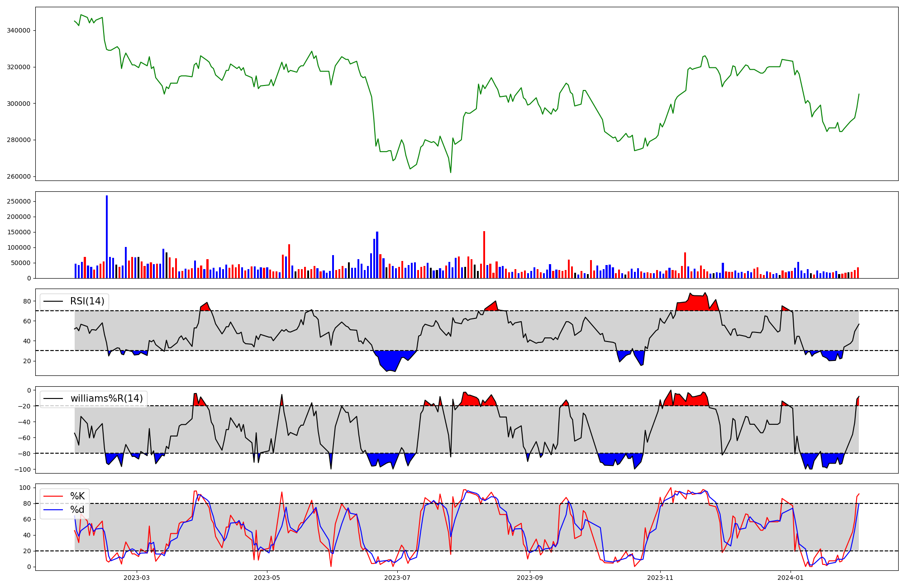Image resolution: width=905 pixels, height=588 pixels.
Task: Click the 200000 volume axis label
Action: (x=19, y=217)
